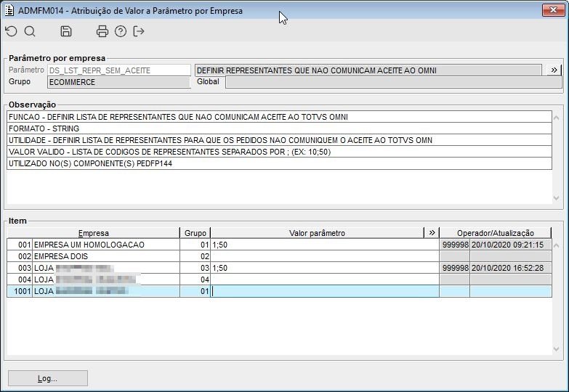Click value 1;50 for empresa 003
569x392 pixels.
325,268
